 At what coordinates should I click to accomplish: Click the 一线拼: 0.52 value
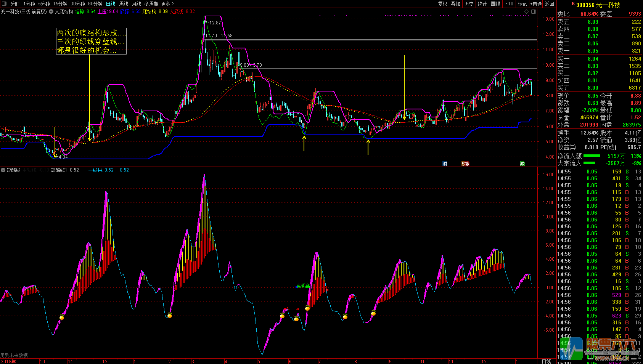(x=101, y=170)
